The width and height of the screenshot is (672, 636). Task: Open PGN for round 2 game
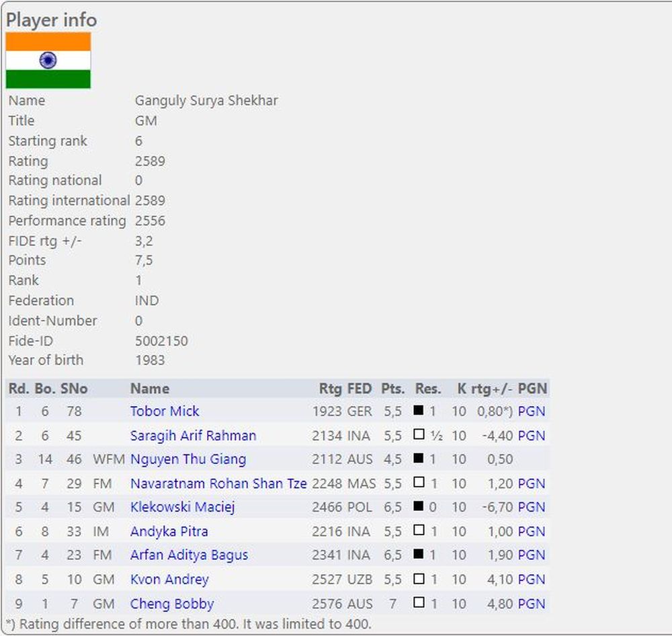click(x=532, y=436)
